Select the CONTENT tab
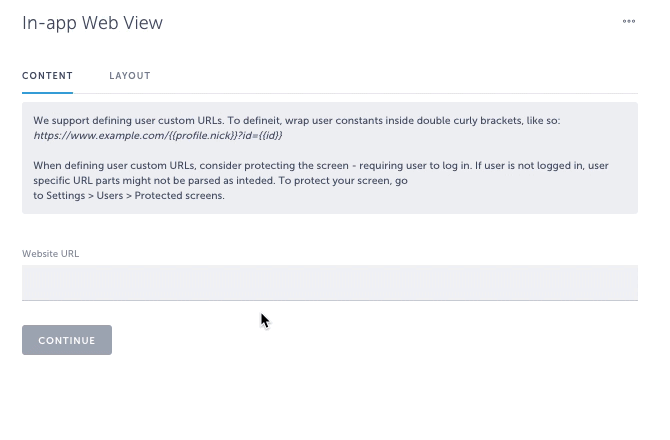The image size is (670, 440). pyautogui.click(x=47, y=76)
